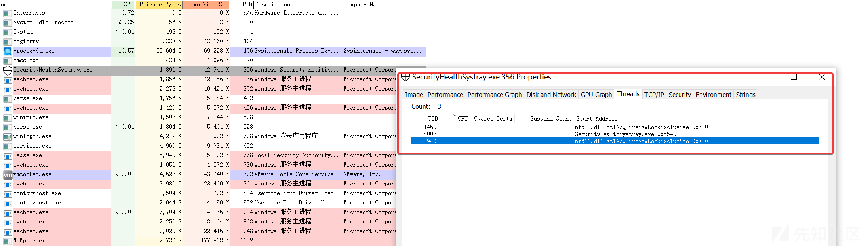Image resolution: width=868 pixels, height=246 pixels.
Task: Open the TCP/IP tab
Action: (x=654, y=95)
